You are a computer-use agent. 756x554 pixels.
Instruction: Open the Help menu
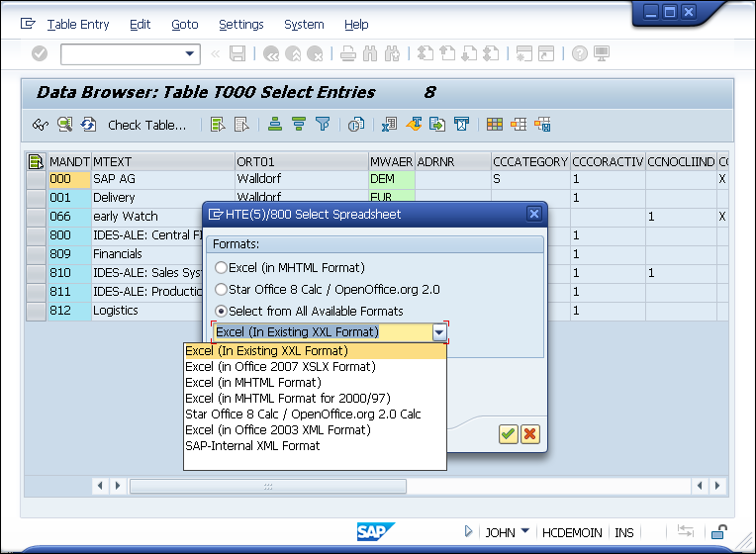(356, 24)
